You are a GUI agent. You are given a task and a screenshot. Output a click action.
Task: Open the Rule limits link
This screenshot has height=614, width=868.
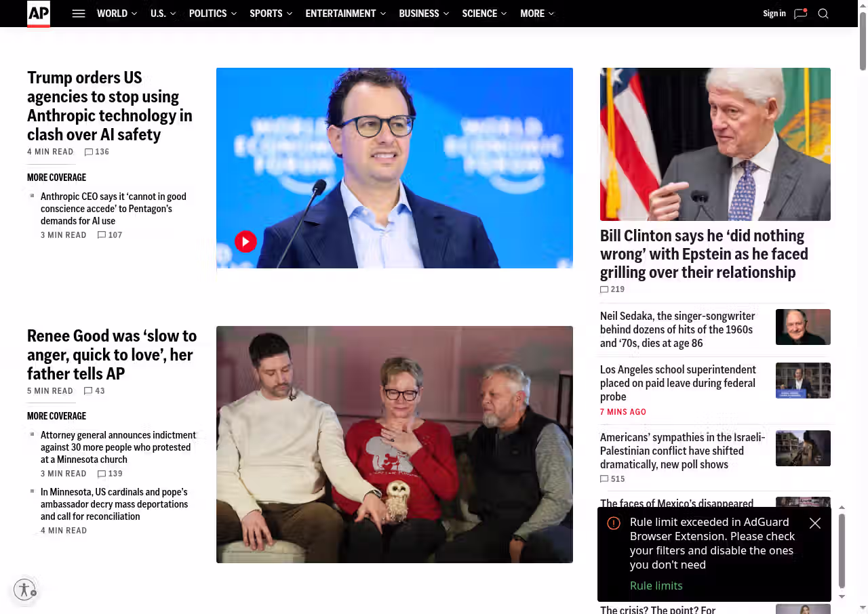point(656,586)
